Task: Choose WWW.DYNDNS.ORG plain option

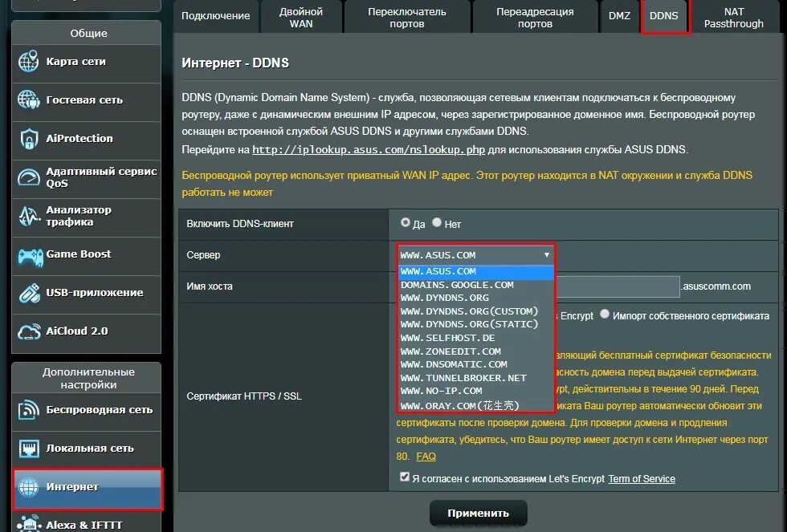Action: point(476,298)
